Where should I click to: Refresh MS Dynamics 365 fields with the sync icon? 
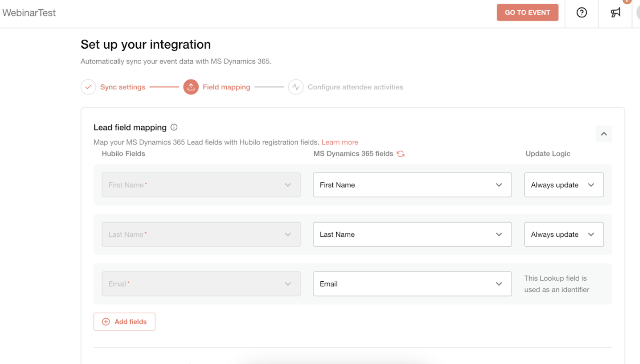coord(401,154)
